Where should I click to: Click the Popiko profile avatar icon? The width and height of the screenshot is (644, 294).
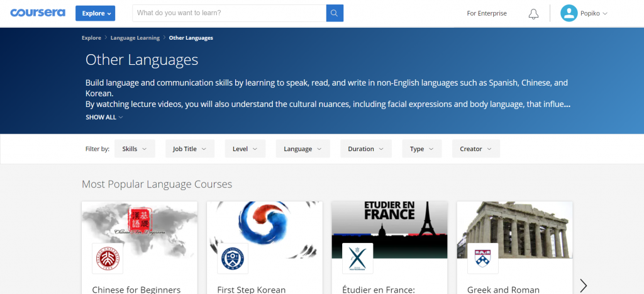[x=569, y=13]
